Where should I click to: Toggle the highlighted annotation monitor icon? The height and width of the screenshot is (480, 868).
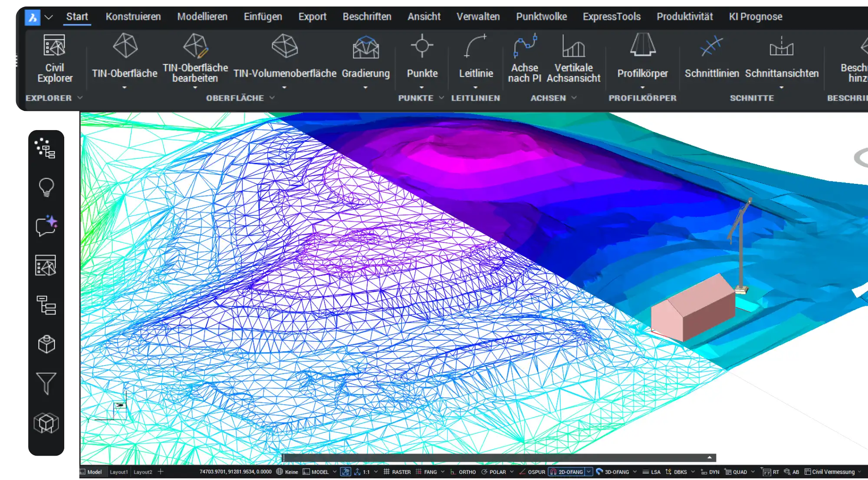pos(346,472)
